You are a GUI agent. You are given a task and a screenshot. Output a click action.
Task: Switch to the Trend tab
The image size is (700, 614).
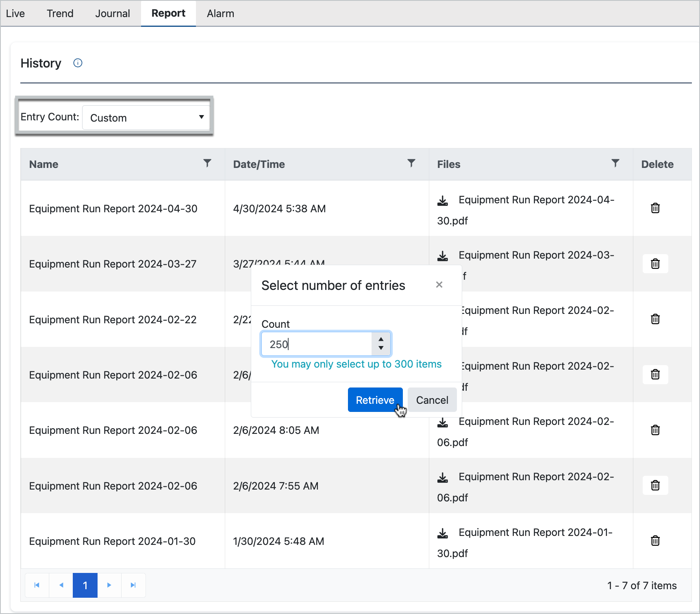point(60,13)
